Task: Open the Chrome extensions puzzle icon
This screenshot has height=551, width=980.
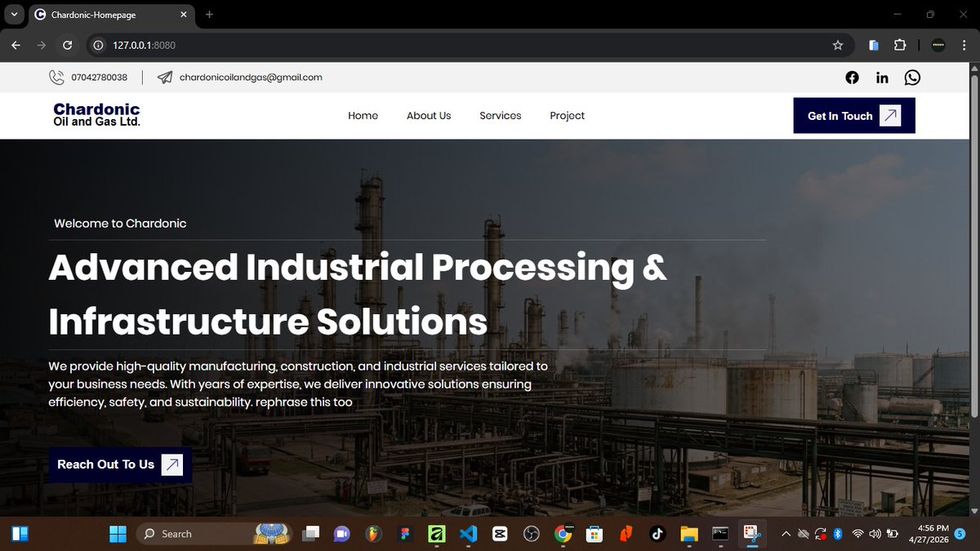Action: pos(900,46)
